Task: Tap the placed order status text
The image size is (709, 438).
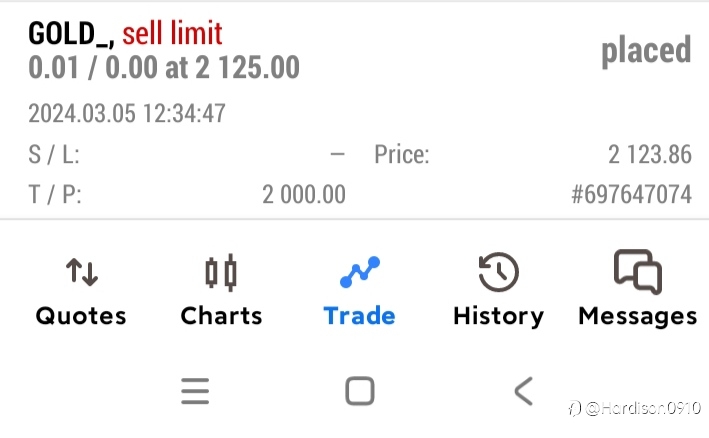Action: pyautogui.click(x=646, y=51)
